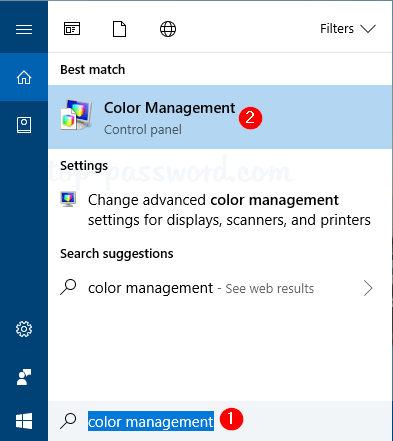The height and width of the screenshot is (441, 393).
Task: Click the Feedback person icon
Action: coord(24,377)
